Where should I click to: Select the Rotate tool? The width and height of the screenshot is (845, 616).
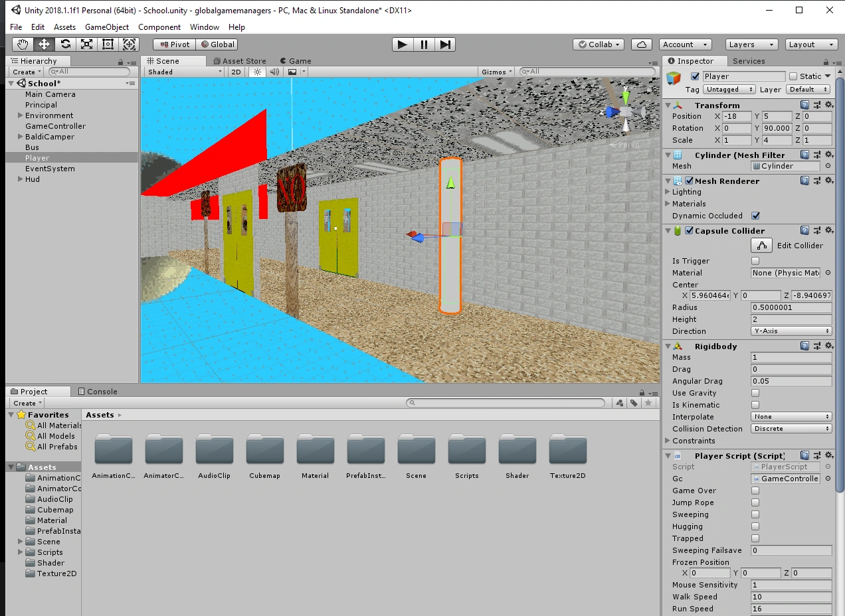[65, 44]
